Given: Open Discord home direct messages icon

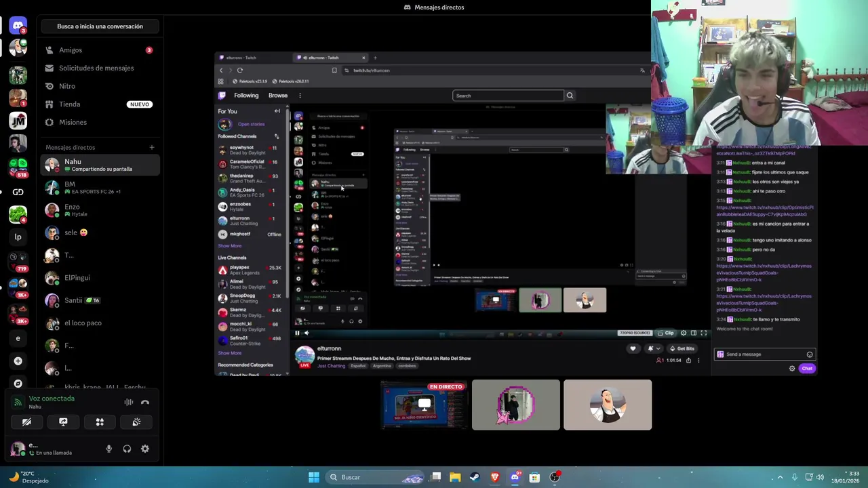Looking at the screenshot, I should 18,26.
